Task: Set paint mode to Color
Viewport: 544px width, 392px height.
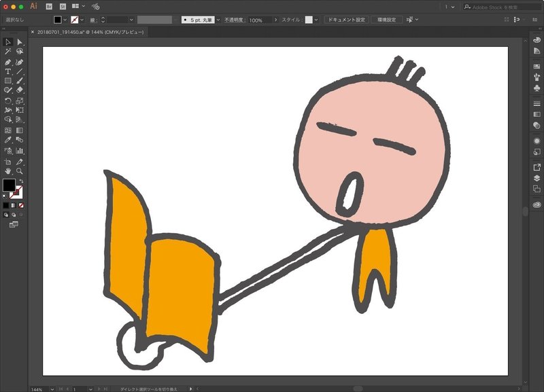Action: pos(6,206)
